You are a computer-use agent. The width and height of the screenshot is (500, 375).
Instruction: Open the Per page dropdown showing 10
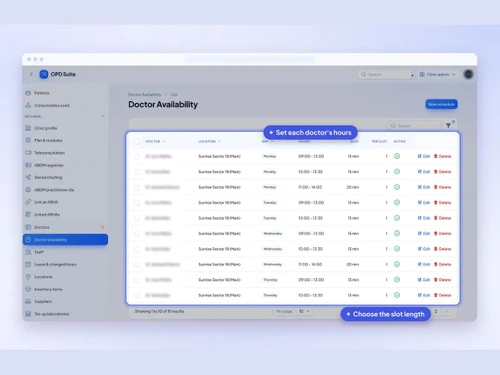[x=304, y=311]
